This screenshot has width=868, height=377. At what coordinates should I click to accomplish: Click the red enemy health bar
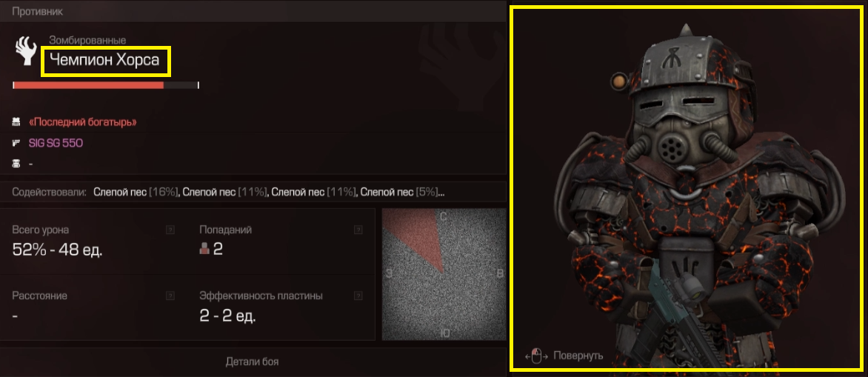click(x=105, y=85)
